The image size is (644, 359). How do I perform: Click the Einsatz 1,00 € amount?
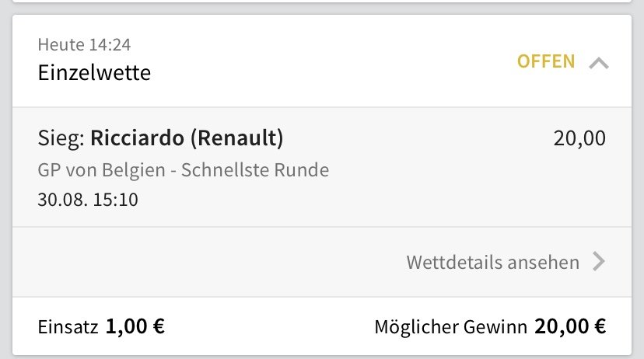click(x=135, y=326)
